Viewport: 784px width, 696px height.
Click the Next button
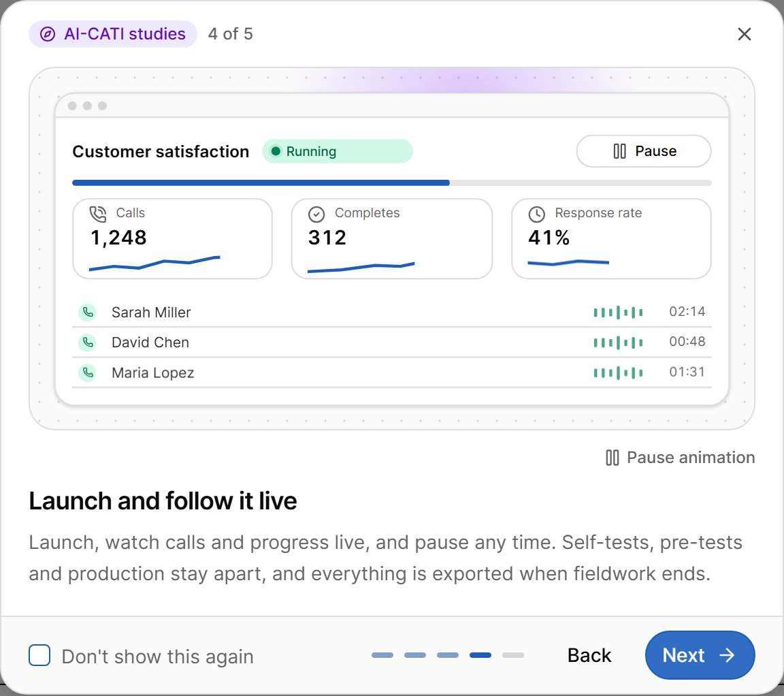700,655
